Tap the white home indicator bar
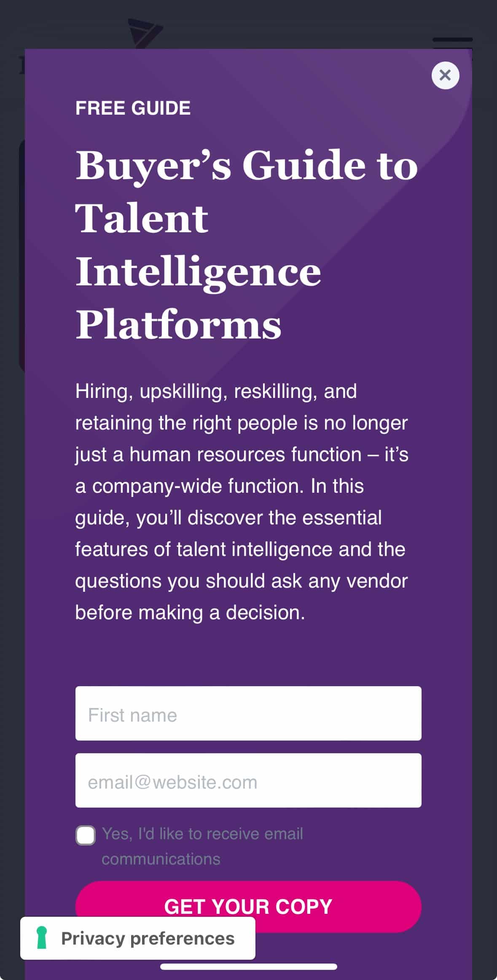Viewport: 497px width, 980px height. click(x=248, y=966)
